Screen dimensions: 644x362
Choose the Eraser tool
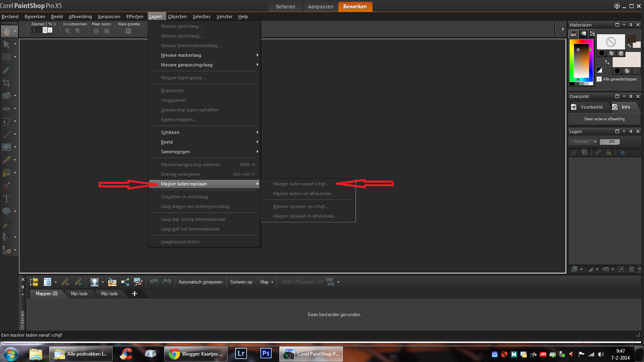[6, 160]
